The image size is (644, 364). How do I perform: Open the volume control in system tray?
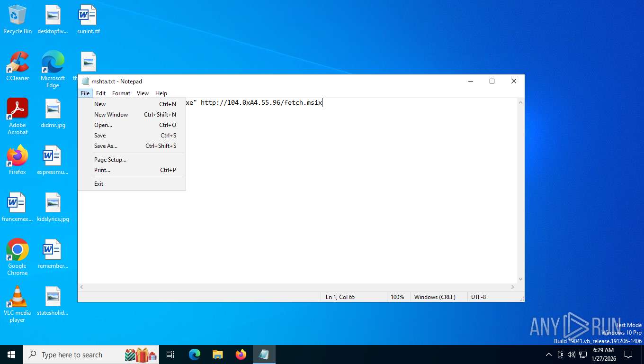pos(572,355)
